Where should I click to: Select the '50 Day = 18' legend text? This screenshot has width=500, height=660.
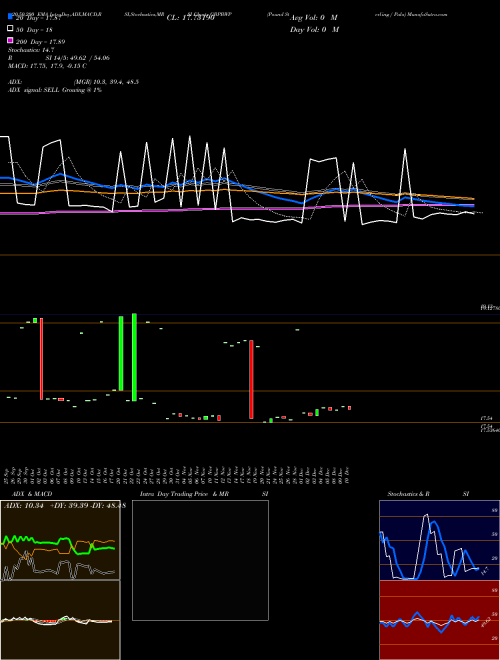click(x=35, y=30)
